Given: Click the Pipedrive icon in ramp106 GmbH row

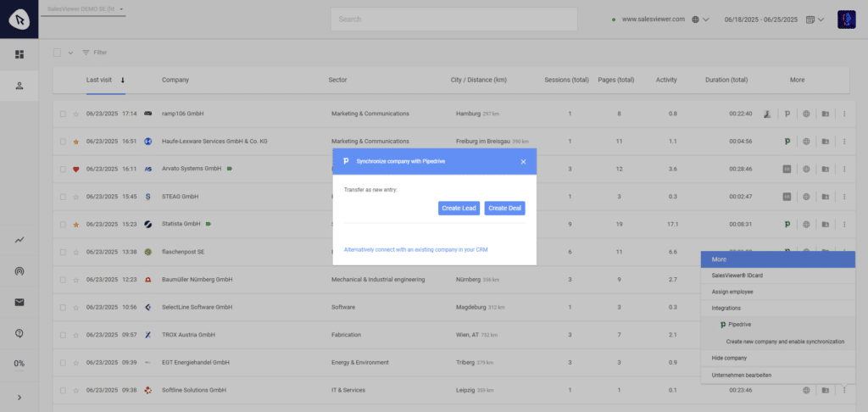Looking at the screenshot, I should coord(787,114).
